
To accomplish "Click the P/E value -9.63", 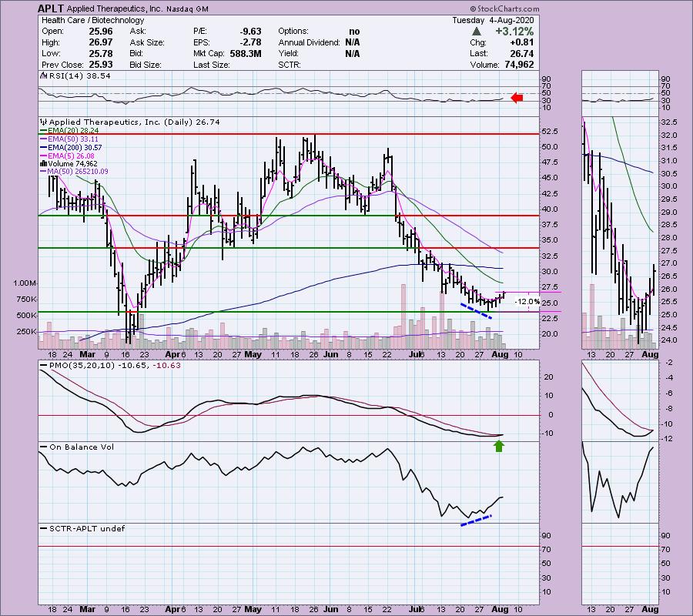I will (250, 32).
